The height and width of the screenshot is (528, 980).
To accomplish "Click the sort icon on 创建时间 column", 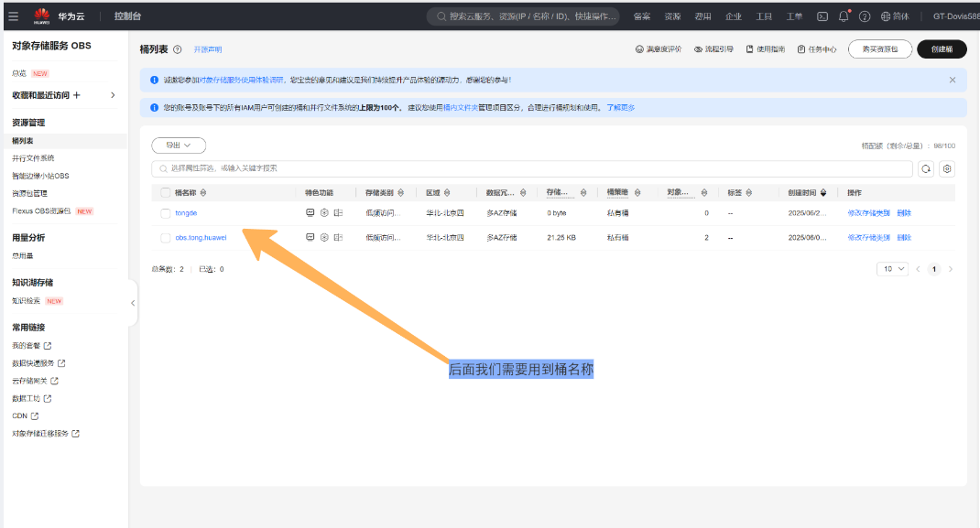I will 823,193.
